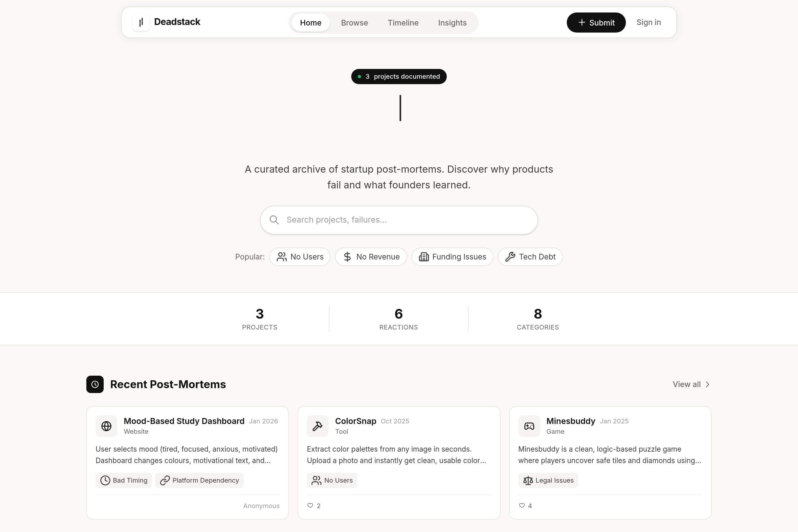Click the tool icon on the ColorSnap card

[x=317, y=426]
